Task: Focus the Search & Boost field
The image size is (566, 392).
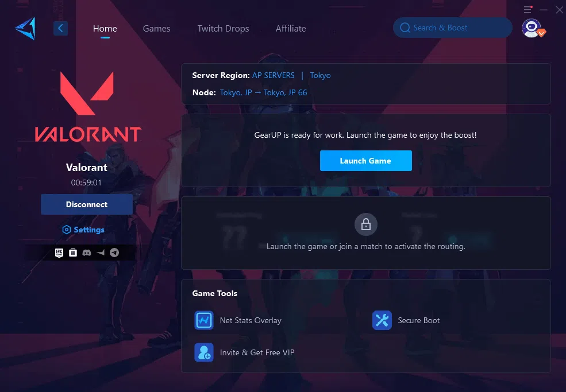Action: (452, 28)
